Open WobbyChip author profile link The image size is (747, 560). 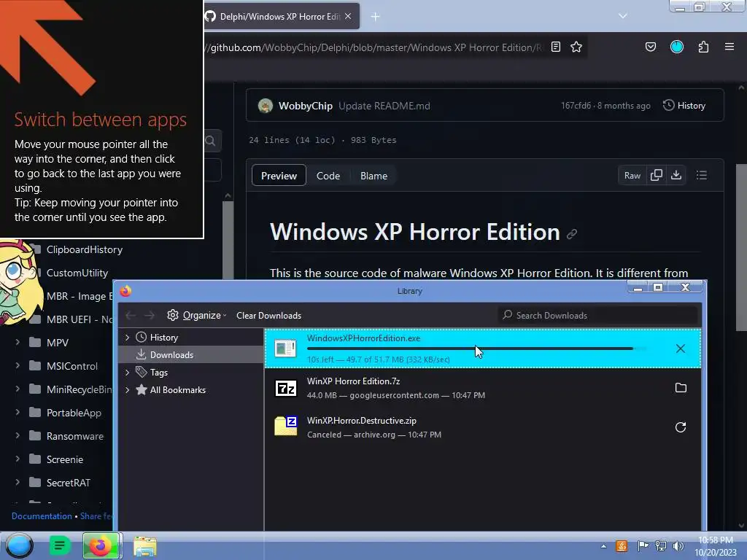tap(306, 106)
